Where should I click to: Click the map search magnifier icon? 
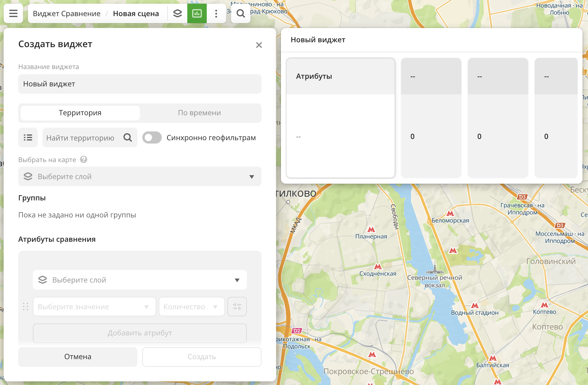[x=240, y=13]
